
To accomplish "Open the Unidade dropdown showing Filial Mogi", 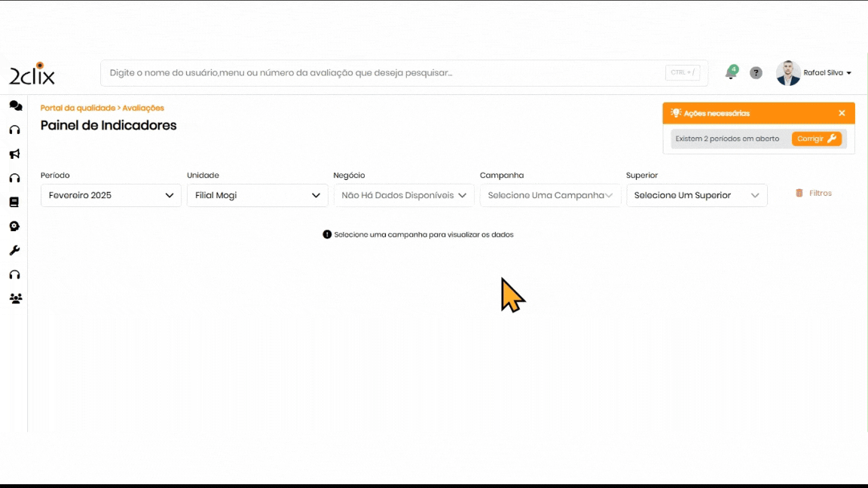I will click(257, 196).
